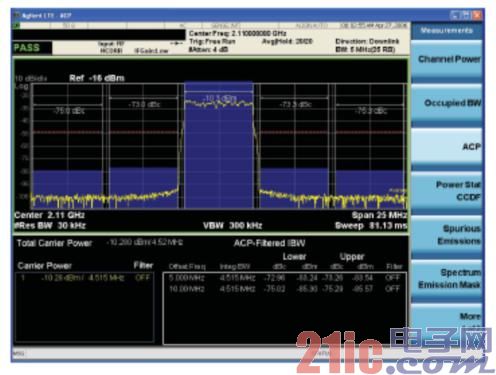Close the Agilent LTE window
Image resolution: width=496 pixels, height=375 pixels.
click(x=477, y=15)
